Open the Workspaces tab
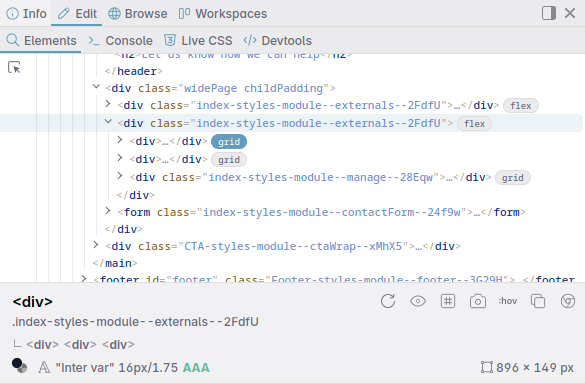 tap(223, 13)
